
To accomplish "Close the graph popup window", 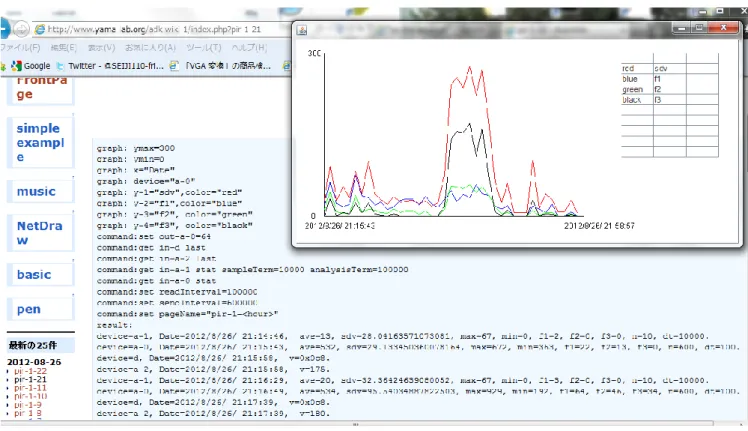I will click(x=723, y=28).
